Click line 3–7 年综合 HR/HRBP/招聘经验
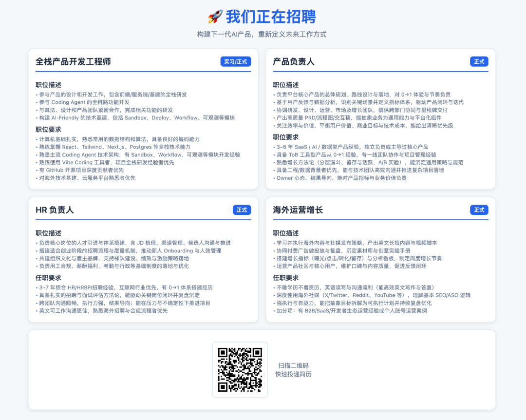 [x=126, y=287]
